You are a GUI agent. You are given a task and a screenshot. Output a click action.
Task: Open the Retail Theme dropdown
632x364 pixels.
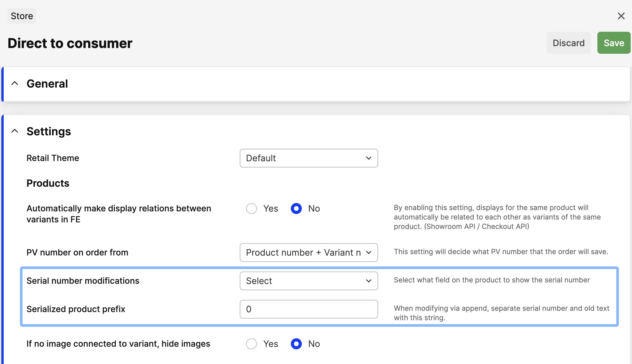click(309, 158)
